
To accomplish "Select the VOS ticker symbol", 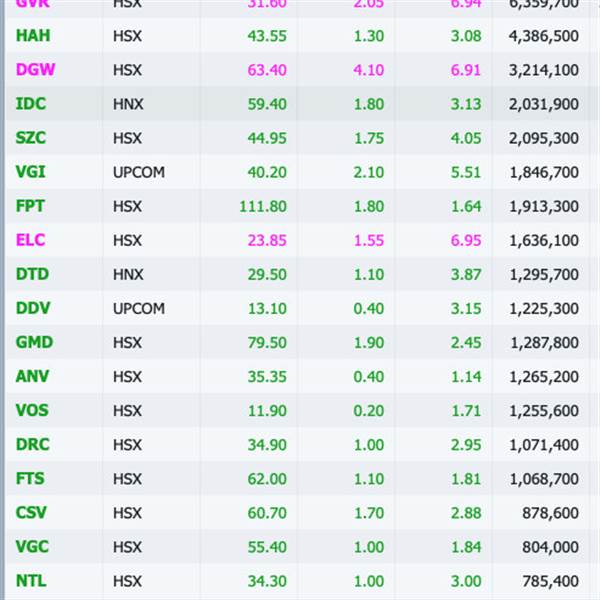I will click(32, 410).
